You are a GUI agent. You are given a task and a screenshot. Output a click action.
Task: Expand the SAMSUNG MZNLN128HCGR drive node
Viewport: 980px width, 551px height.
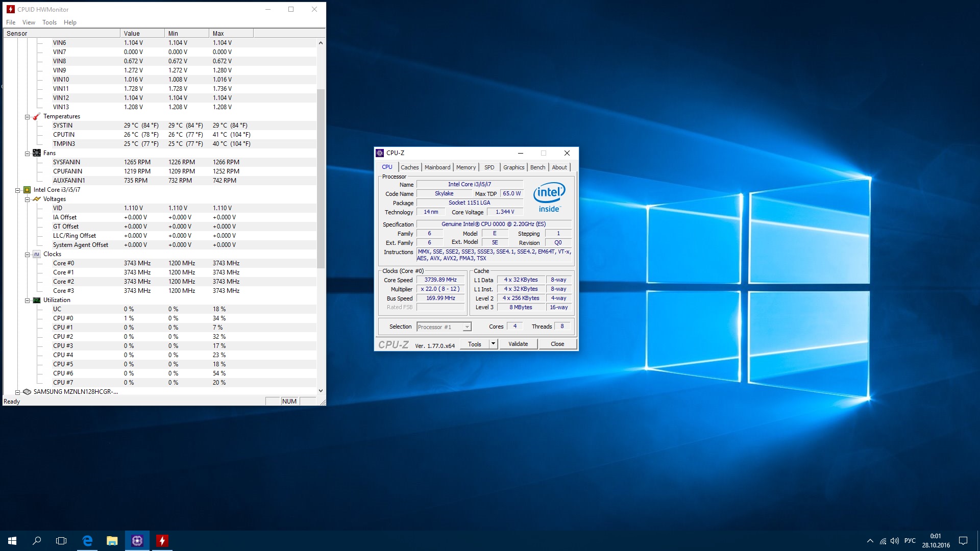tap(18, 392)
